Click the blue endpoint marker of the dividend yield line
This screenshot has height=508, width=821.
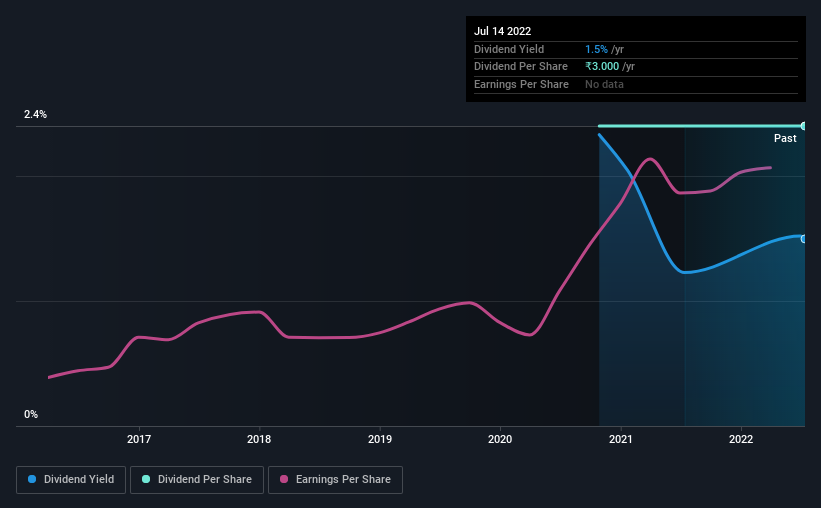[804, 239]
